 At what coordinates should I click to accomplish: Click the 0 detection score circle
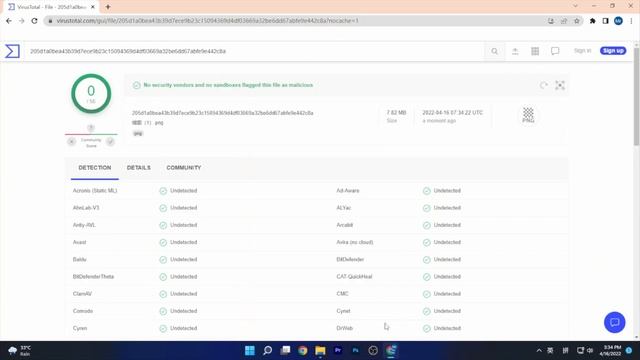coord(91,93)
